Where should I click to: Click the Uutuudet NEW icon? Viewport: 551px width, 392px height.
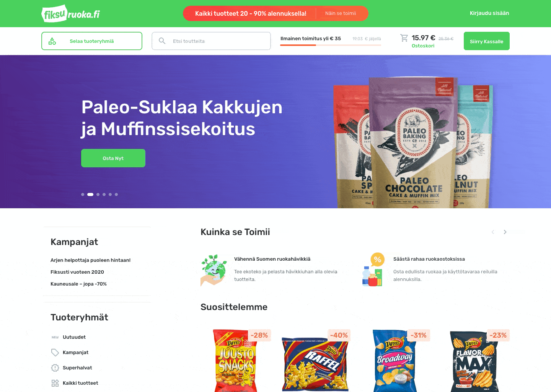(55, 337)
